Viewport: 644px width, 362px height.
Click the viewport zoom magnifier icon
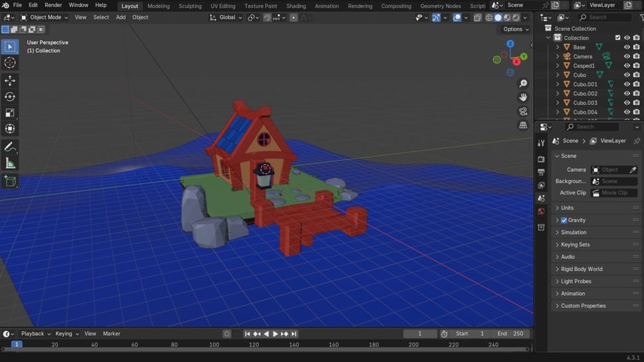(x=523, y=84)
